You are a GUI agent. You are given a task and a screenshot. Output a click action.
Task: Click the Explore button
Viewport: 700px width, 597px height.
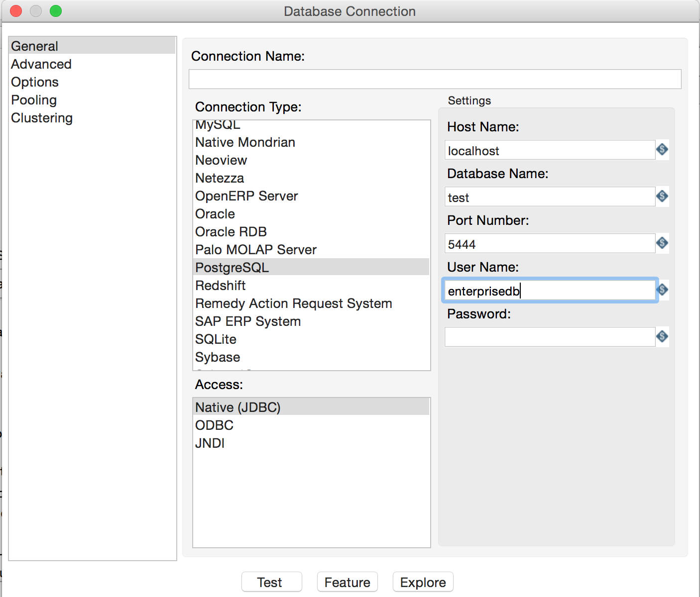[423, 582]
